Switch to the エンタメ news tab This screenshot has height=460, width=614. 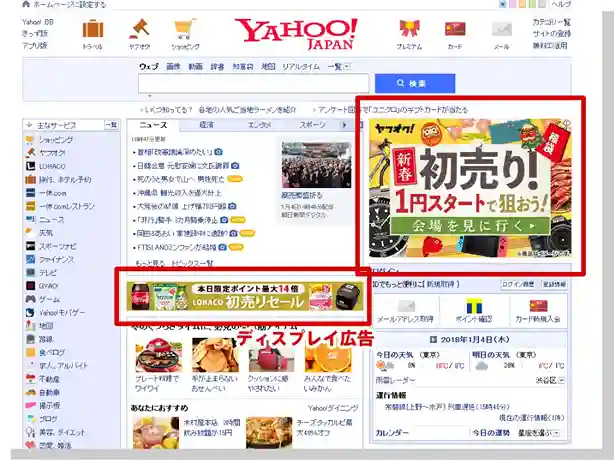pos(259,125)
